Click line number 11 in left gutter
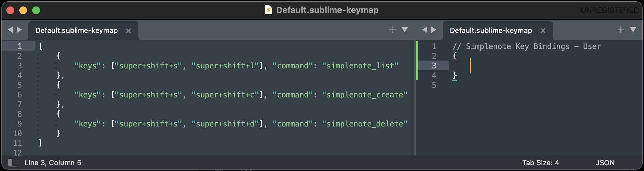 pos(17,143)
